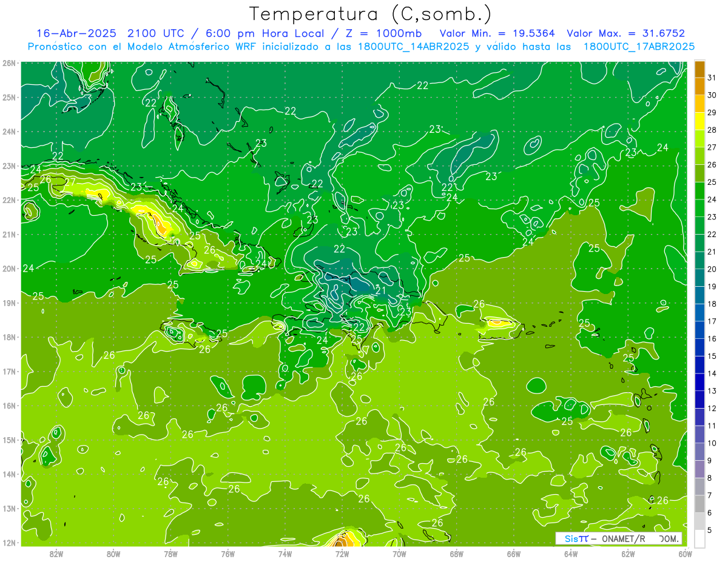Click the dark orange swatch above 31
Viewport: 728px width, 562px height.
pyautogui.click(x=699, y=69)
